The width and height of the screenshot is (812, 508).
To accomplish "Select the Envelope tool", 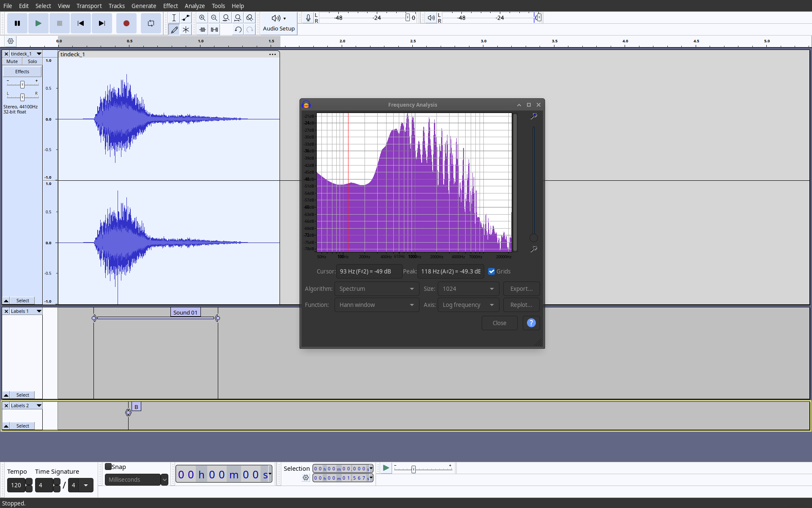I will [186, 18].
